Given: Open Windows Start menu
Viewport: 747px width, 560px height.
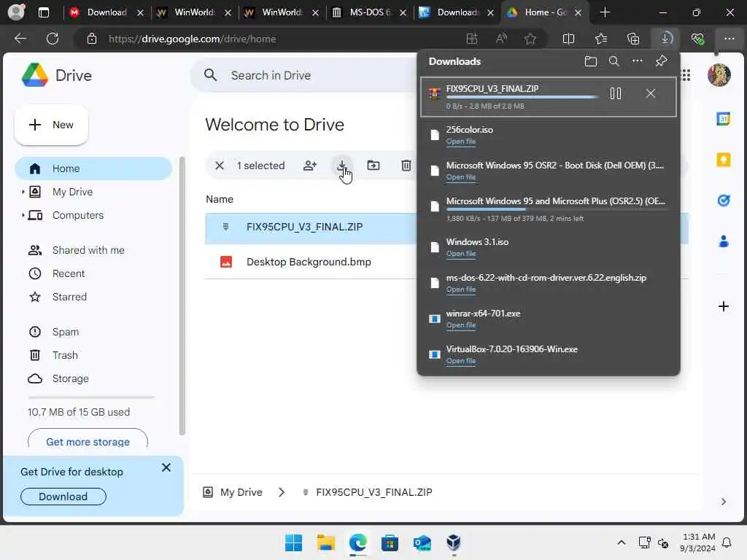Looking at the screenshot, I should (x=293, y=542).
